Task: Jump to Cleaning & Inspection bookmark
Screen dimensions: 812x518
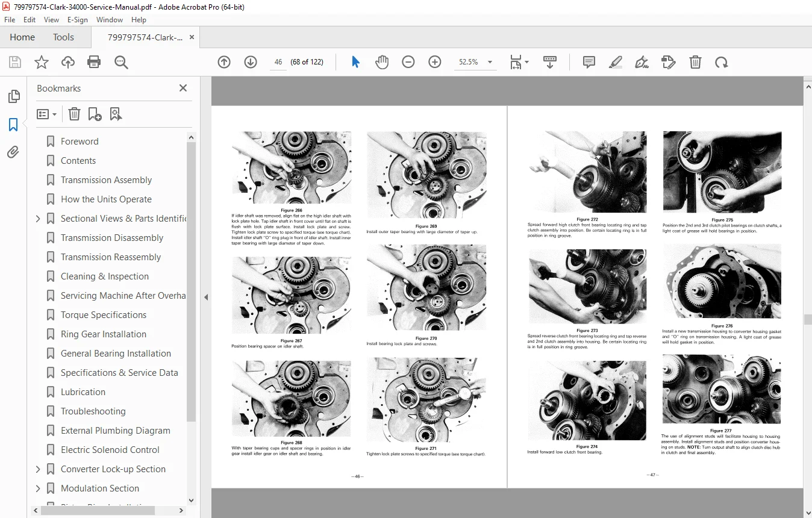Action: pos(105,276)
